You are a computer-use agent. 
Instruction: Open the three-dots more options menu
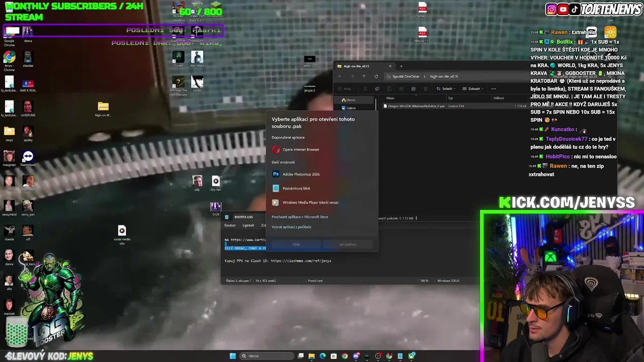(x=494, y=88)
